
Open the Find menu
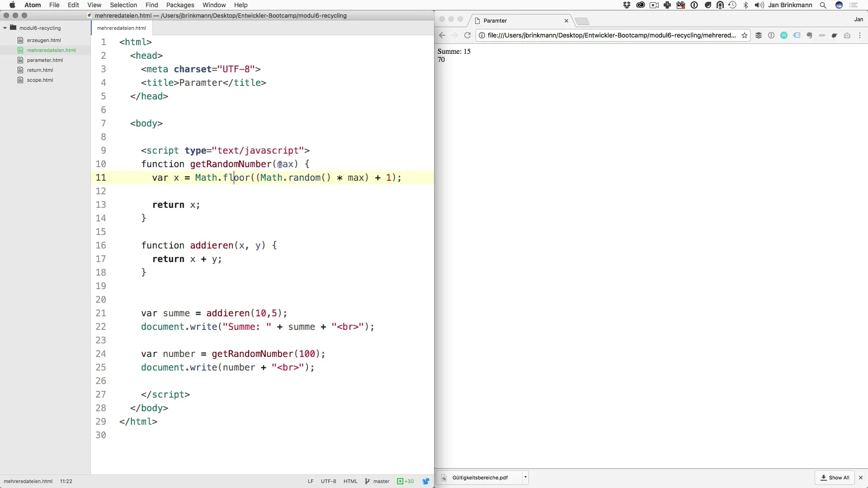coord(151,5)
